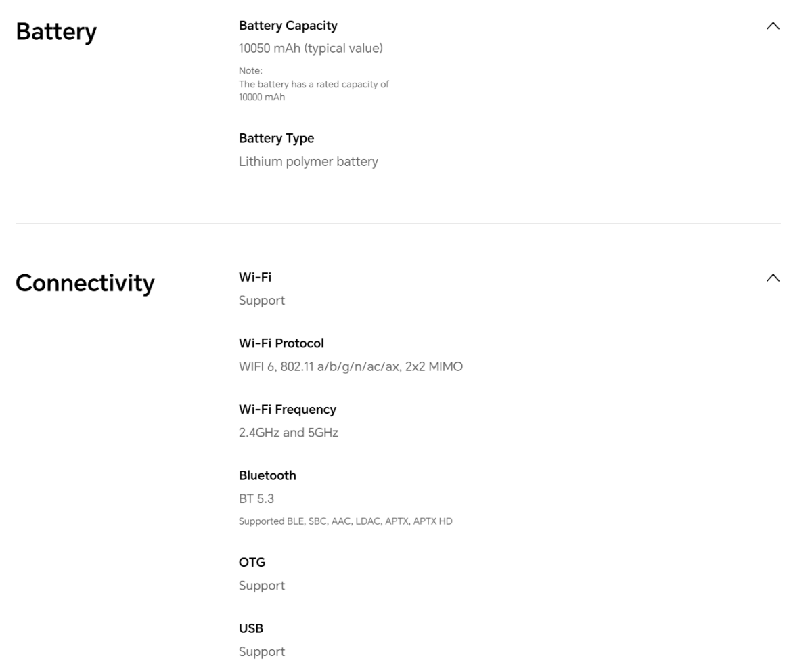Click the Lithium polymer battery text
This screenshot has width=812, height=669.
[308, 162]
